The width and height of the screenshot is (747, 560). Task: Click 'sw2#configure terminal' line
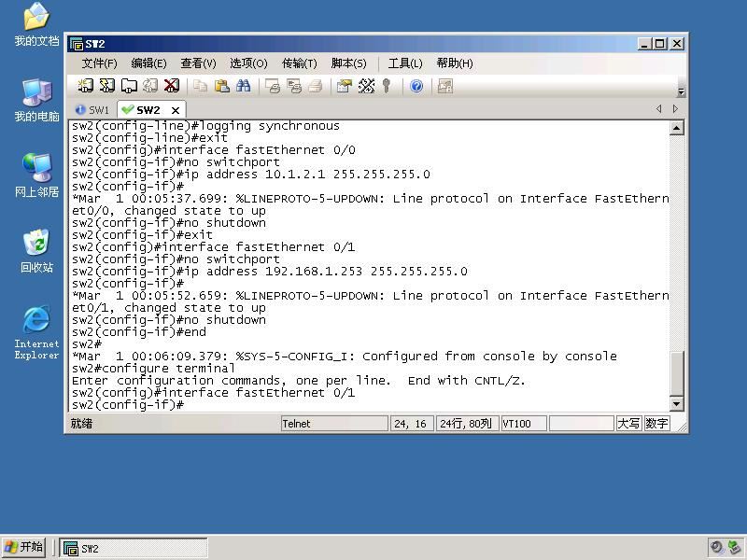(x=153, y=368)
